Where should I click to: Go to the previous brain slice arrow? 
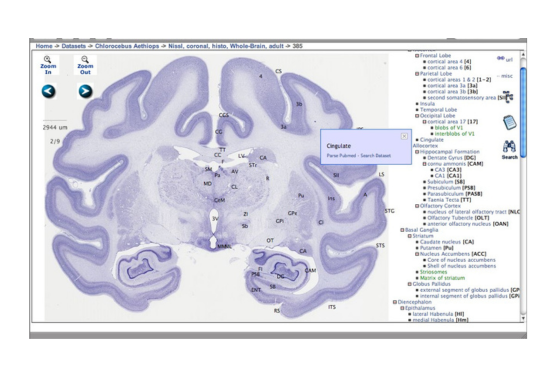[x=48, y=91]
